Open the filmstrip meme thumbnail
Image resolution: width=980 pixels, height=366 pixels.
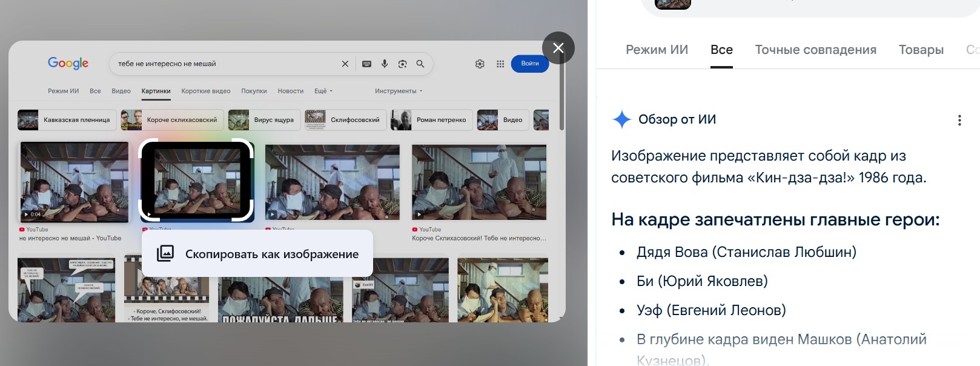(167, 288)
